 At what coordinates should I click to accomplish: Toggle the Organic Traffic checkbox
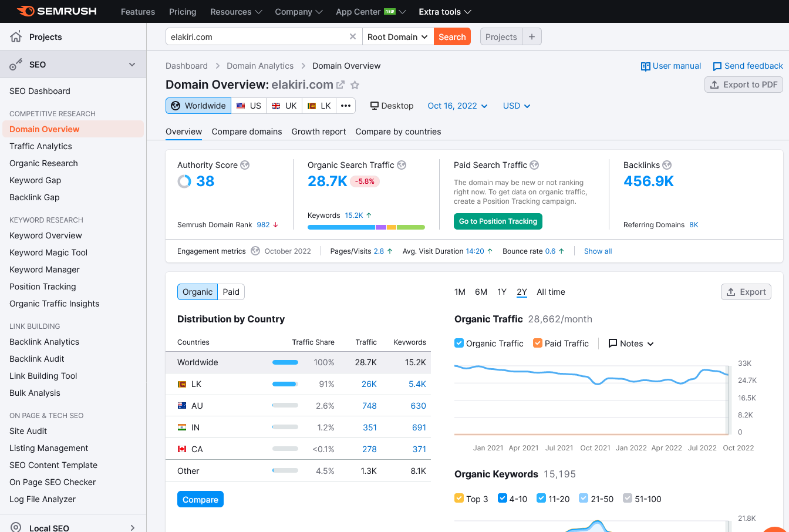click(x=459, y=343)
